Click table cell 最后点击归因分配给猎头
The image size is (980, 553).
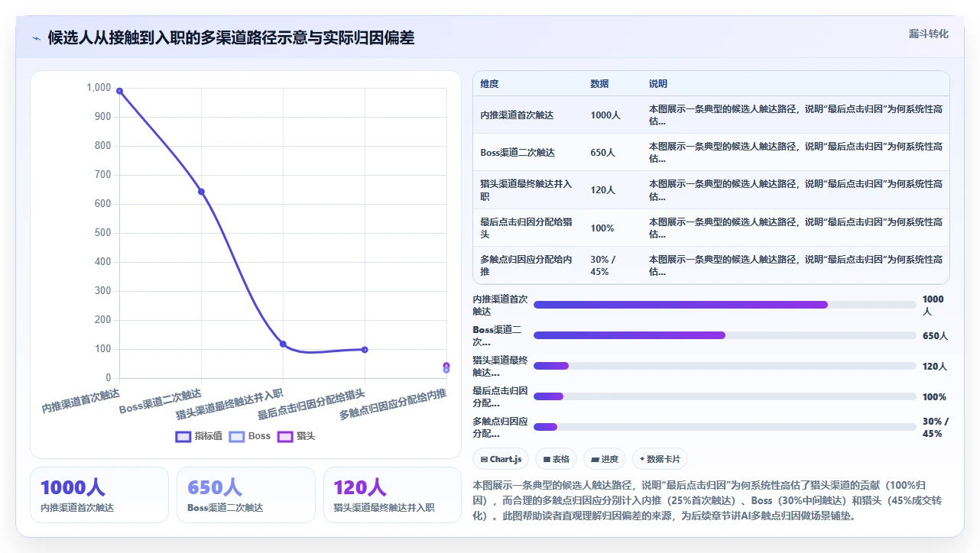point(526,228)
